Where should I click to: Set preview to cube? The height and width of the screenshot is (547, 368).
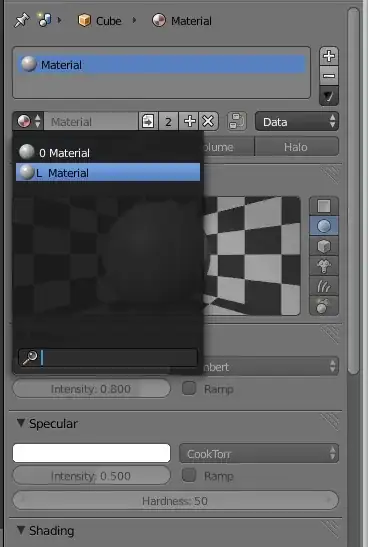[324, 246]
